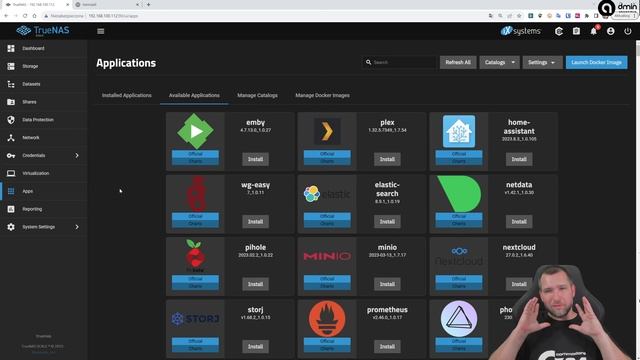The image size is (640, 360).
Task: Install the pihole application
Action: (x=256, y=284)
